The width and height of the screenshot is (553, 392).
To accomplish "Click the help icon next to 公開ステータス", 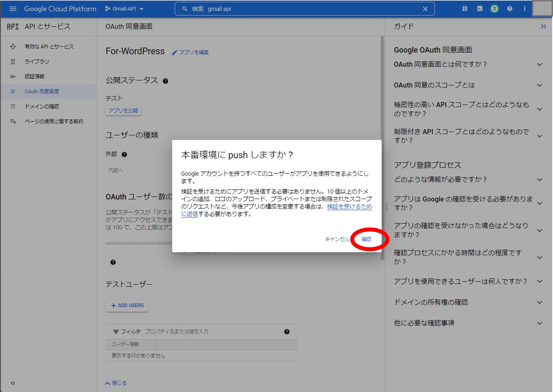I will click(165, 81).
